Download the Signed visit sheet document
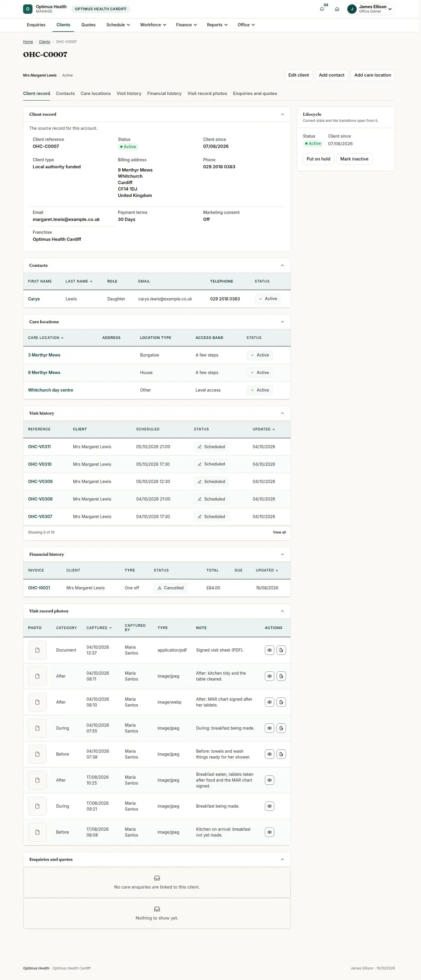 281,650
